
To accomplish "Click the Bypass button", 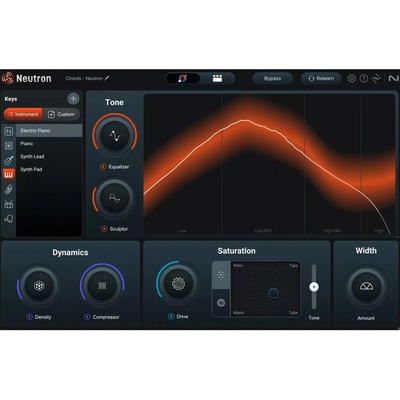I will click(273, 79).
